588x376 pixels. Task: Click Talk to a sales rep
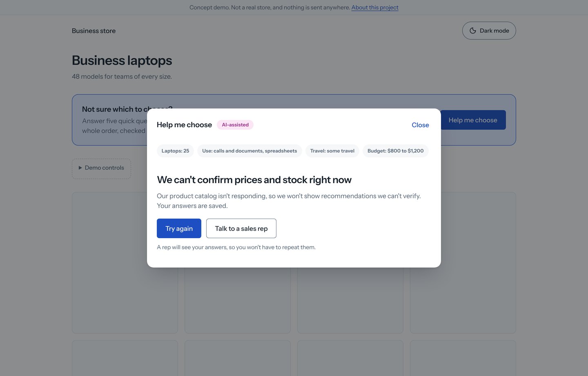point(241,228)
